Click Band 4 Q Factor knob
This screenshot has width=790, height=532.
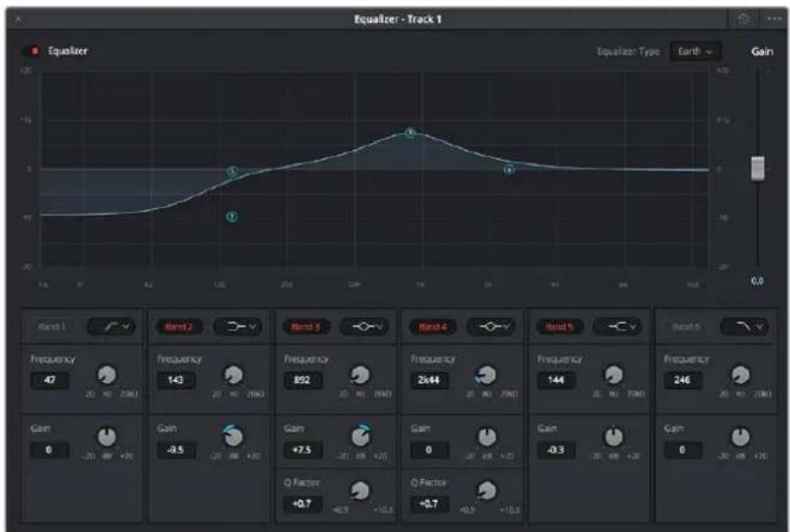pos(487,491)
